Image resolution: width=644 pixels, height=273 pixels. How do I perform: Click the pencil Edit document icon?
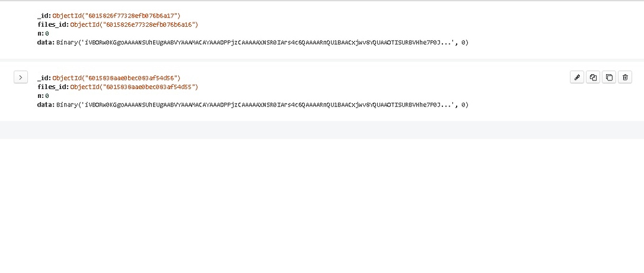coord(577,77)
